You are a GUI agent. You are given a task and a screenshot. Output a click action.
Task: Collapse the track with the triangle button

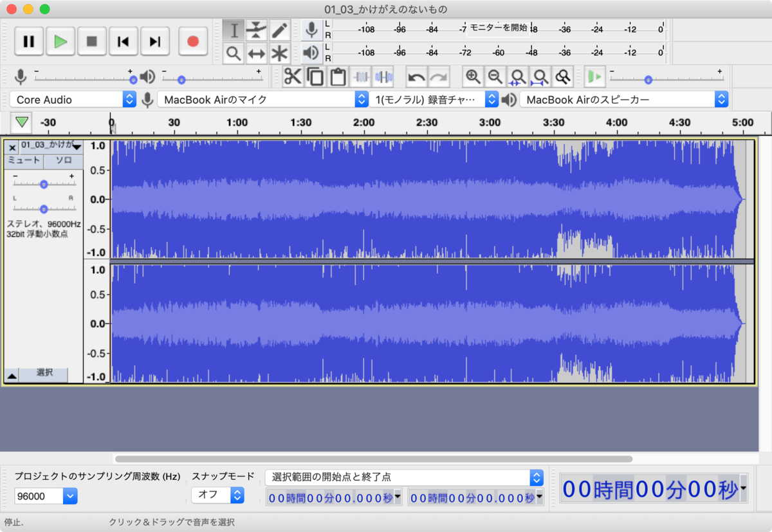tap(12, 375)
